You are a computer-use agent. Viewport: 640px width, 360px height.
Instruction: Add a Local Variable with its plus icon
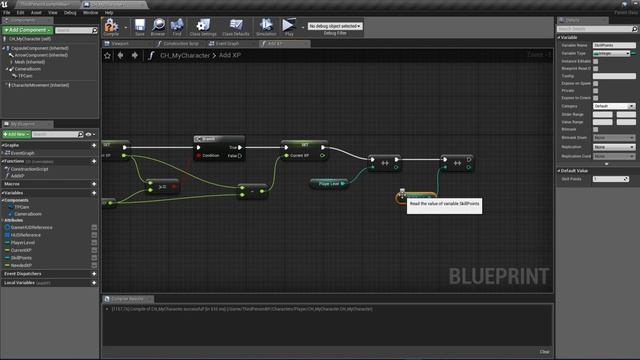pos(94,282)
